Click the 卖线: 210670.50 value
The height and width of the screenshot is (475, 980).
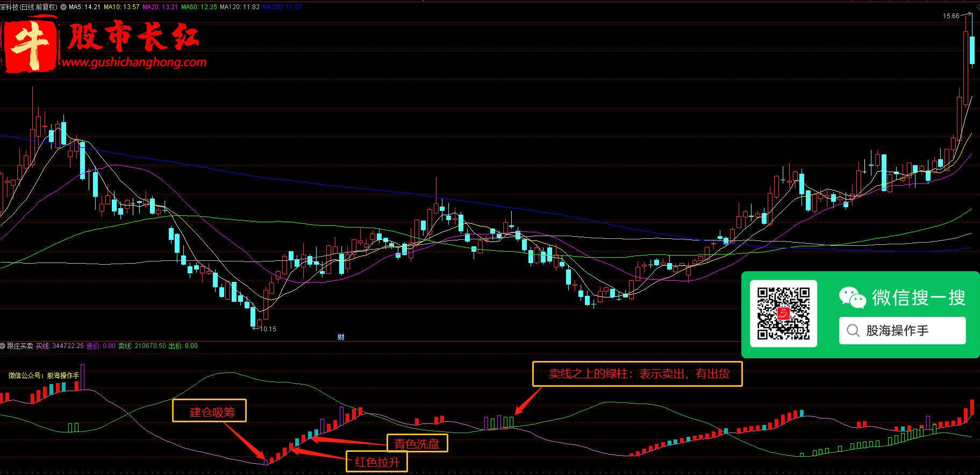142,346
